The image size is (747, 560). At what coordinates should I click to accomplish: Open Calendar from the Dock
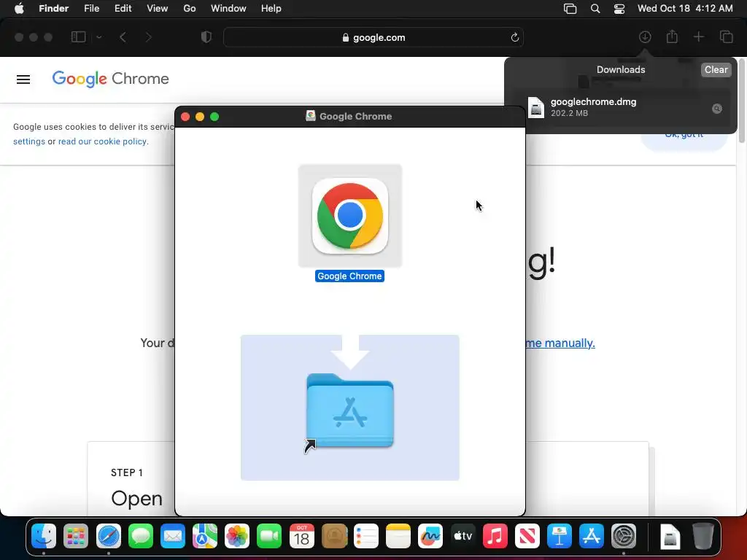[301, 537]
